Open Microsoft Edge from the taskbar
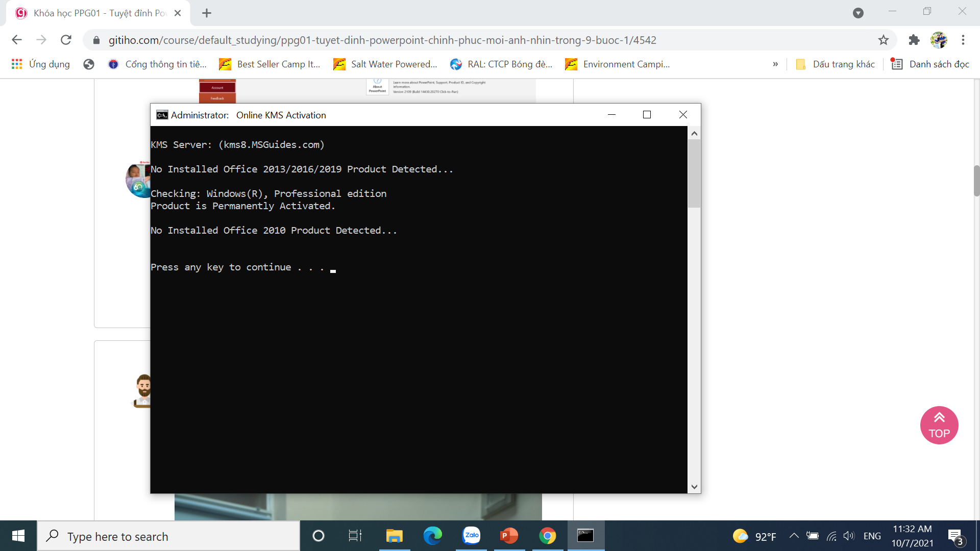 click(432, 536)
